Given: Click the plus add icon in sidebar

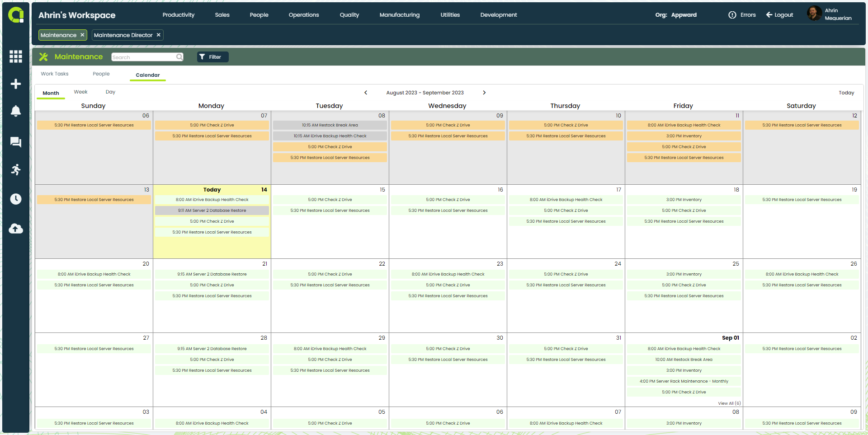Looking at the screenshot, I should pyautogui.click(x=16, y=84).
